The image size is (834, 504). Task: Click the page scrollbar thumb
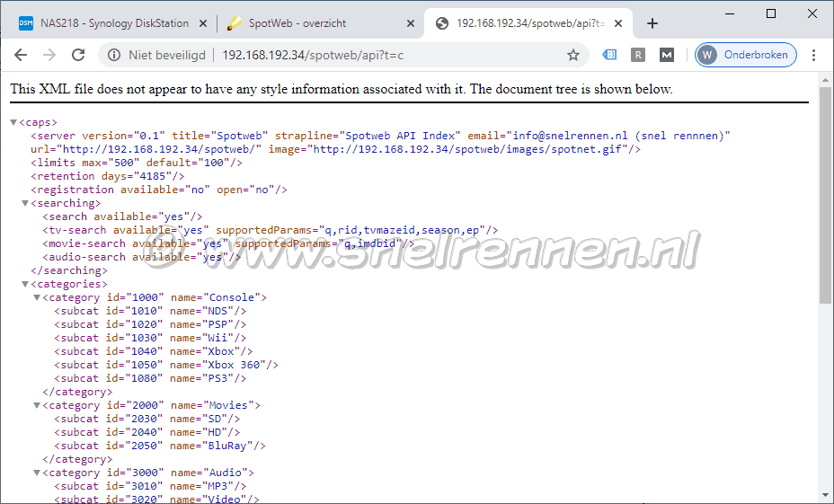point(825,195)
